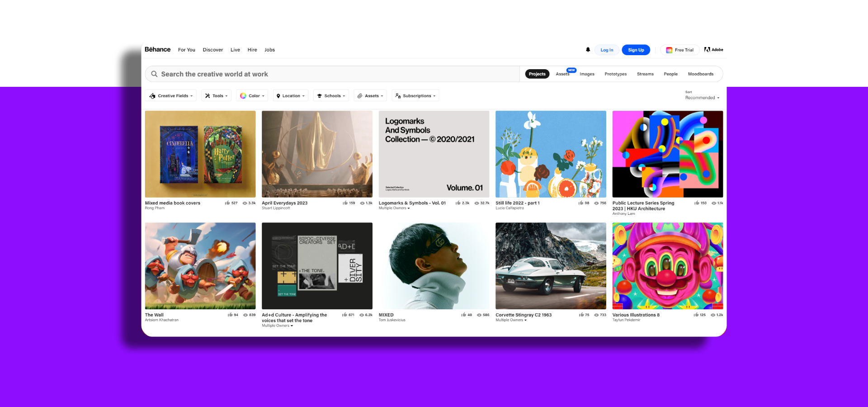Expand Multiple Owners under Logomarks & Symbols
This screenshot has width=868, height=407.
click(x=394, y=208)
